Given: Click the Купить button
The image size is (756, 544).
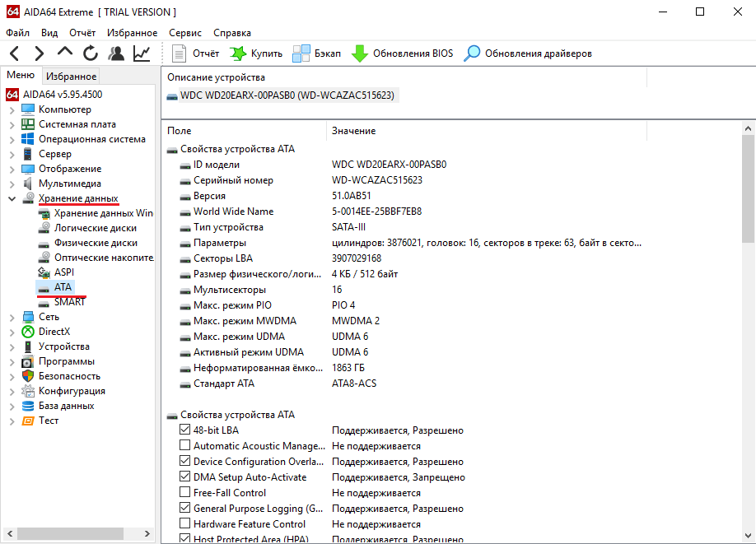Looking at the screenshot, I should pyautogui.click(x=256, y=53).
